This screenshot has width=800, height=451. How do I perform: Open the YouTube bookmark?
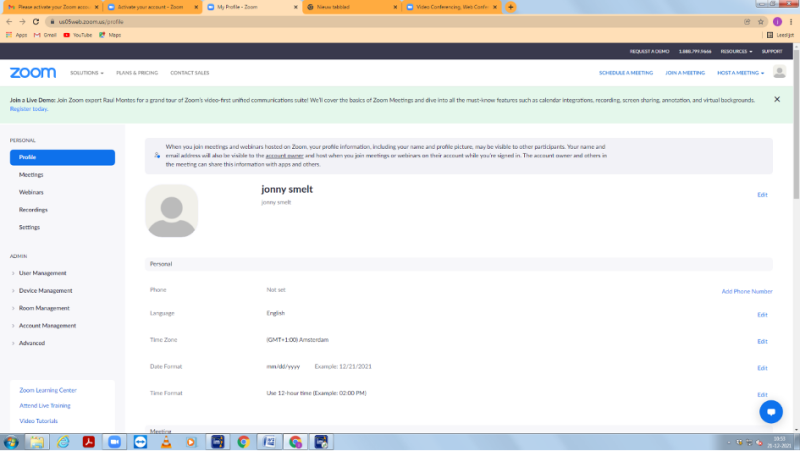[78, 35]
